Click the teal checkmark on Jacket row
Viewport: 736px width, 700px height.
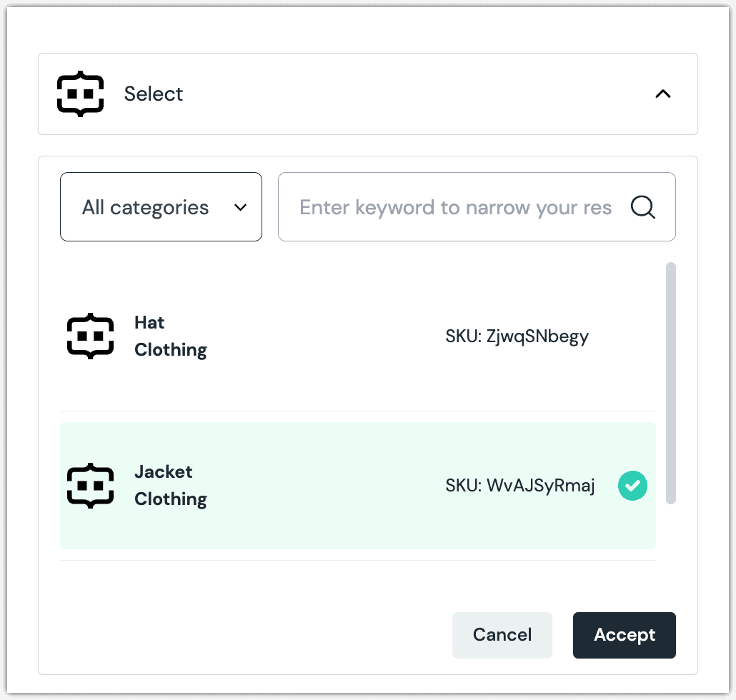[632, 486]
